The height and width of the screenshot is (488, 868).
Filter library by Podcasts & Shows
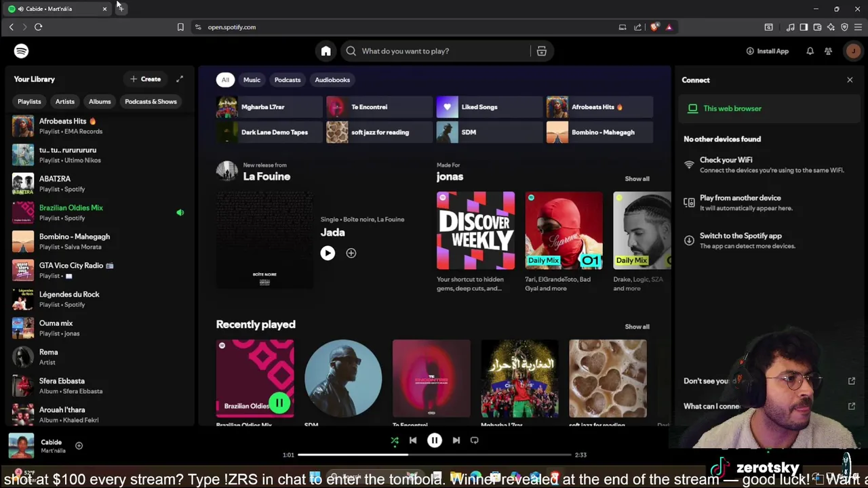pos(151,102)
